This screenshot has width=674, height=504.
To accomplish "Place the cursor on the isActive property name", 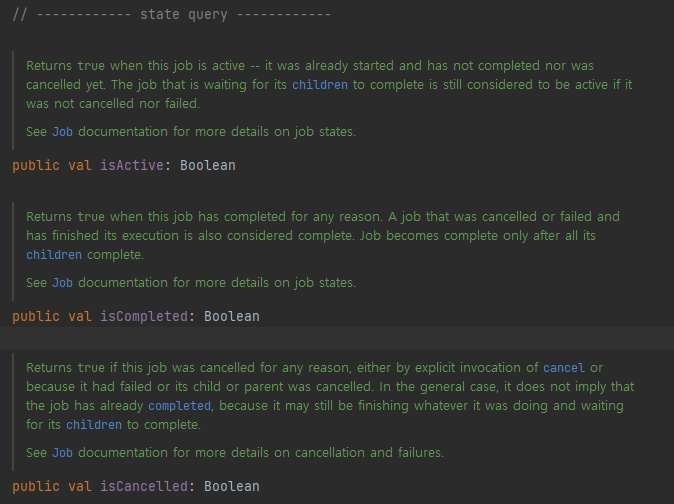I will (132, 165).
